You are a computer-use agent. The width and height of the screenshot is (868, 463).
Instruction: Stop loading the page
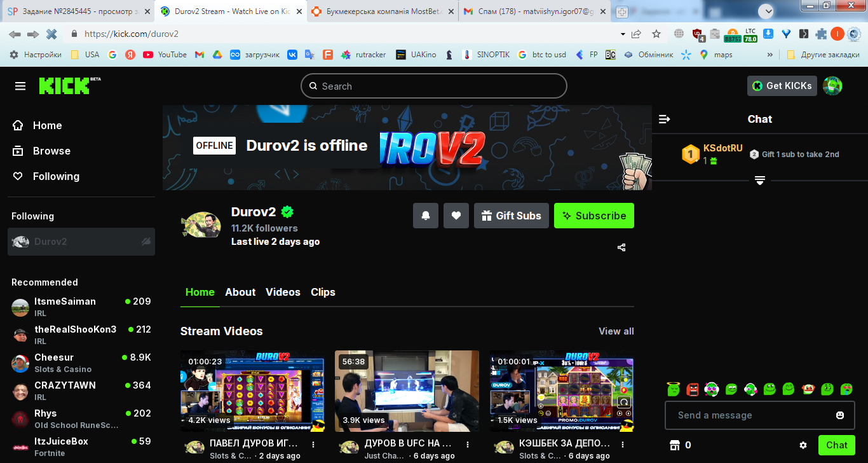51,34
